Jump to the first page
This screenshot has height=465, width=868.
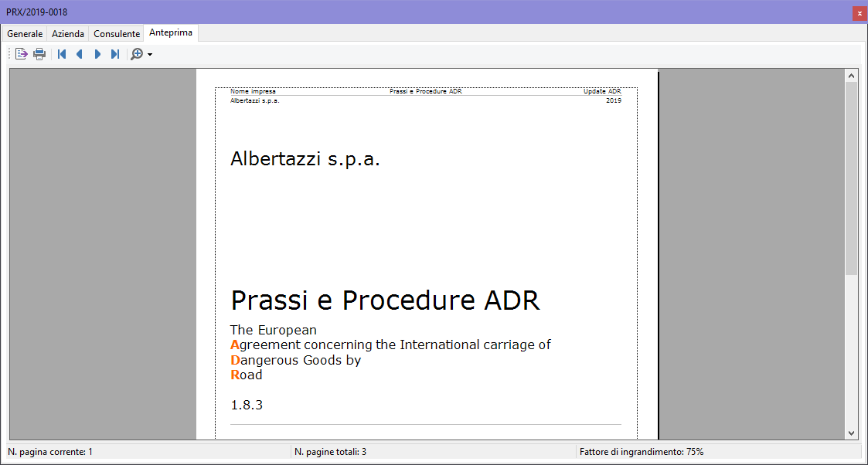[x=61, y=53]
